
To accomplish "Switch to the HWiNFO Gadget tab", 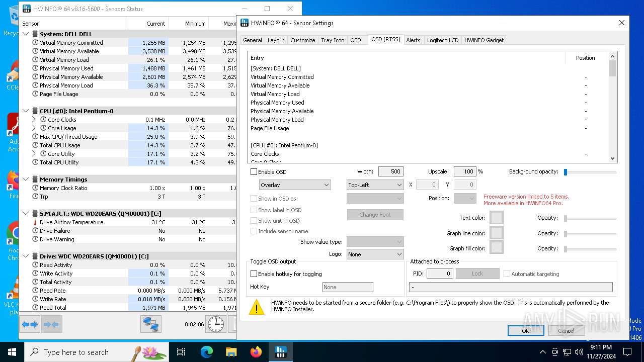I will pos(484,40).
